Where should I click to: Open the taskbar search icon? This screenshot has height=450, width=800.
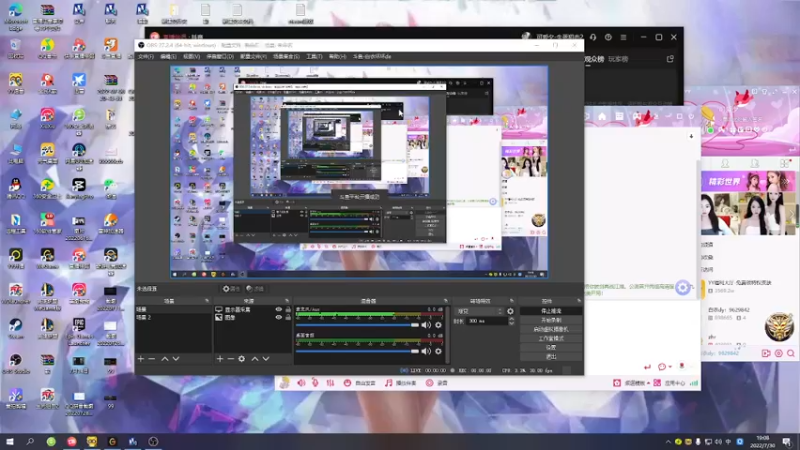tap(30, 441)
